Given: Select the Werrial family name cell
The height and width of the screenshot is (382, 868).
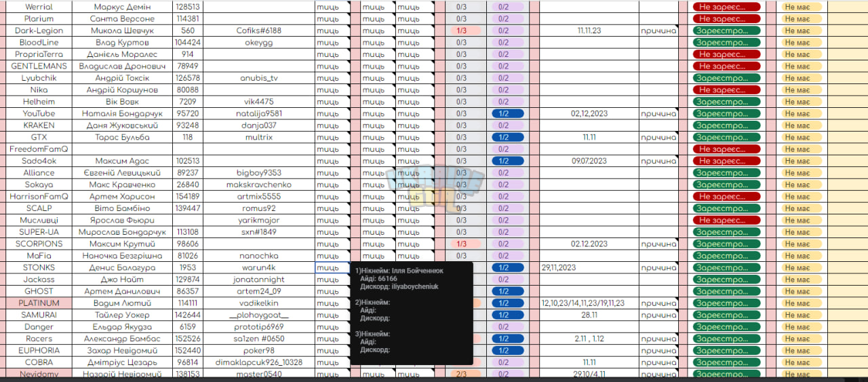Looking at the screenshot, I should pos(39,7).
